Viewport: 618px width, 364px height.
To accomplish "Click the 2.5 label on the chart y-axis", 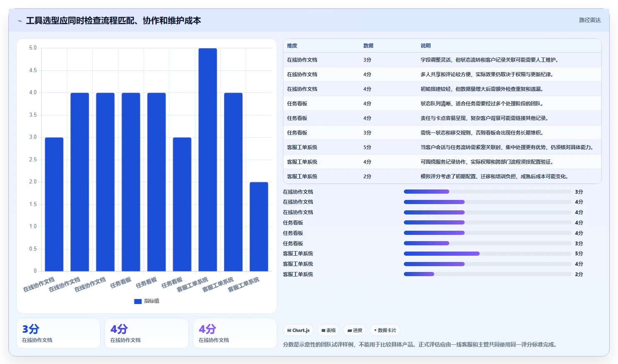I will [33, 160].
